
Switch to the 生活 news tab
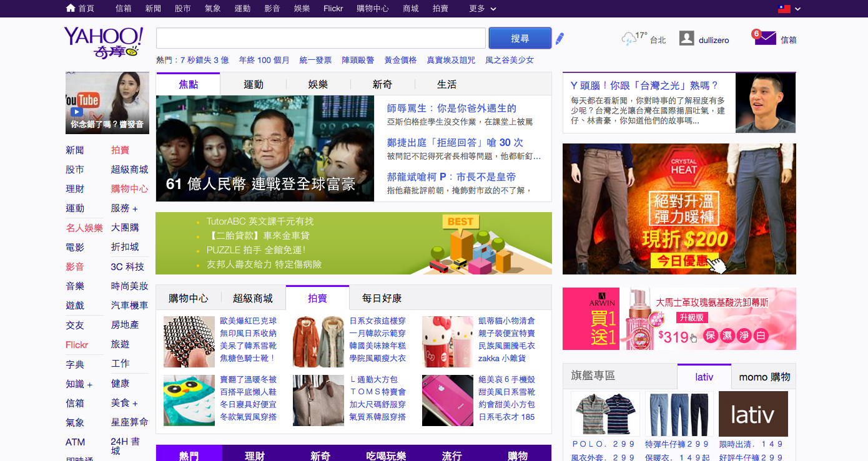tap(446, 84)
